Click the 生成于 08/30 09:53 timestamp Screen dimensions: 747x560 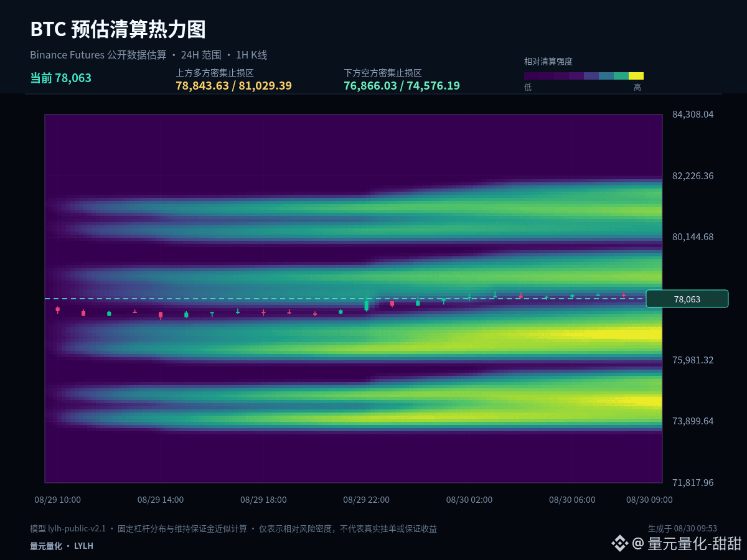(682, 529)
